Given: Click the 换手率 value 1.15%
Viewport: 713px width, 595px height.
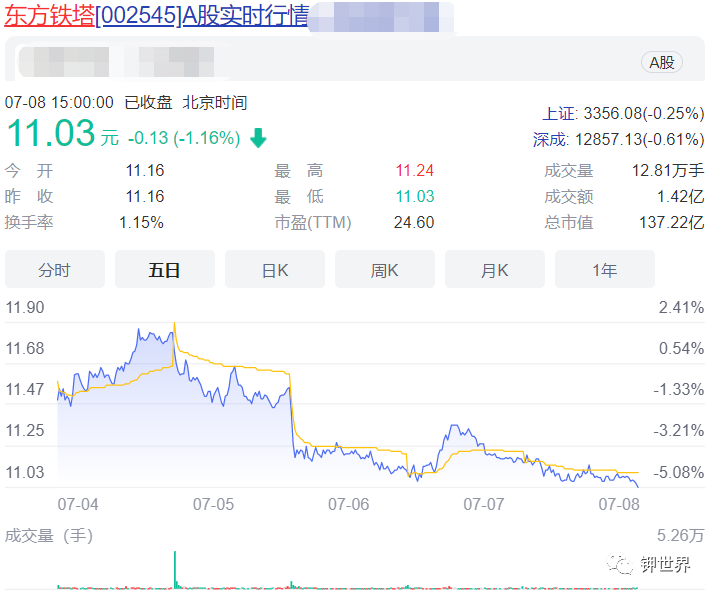Looking at the screenshot, I should [x=141, y=222].
